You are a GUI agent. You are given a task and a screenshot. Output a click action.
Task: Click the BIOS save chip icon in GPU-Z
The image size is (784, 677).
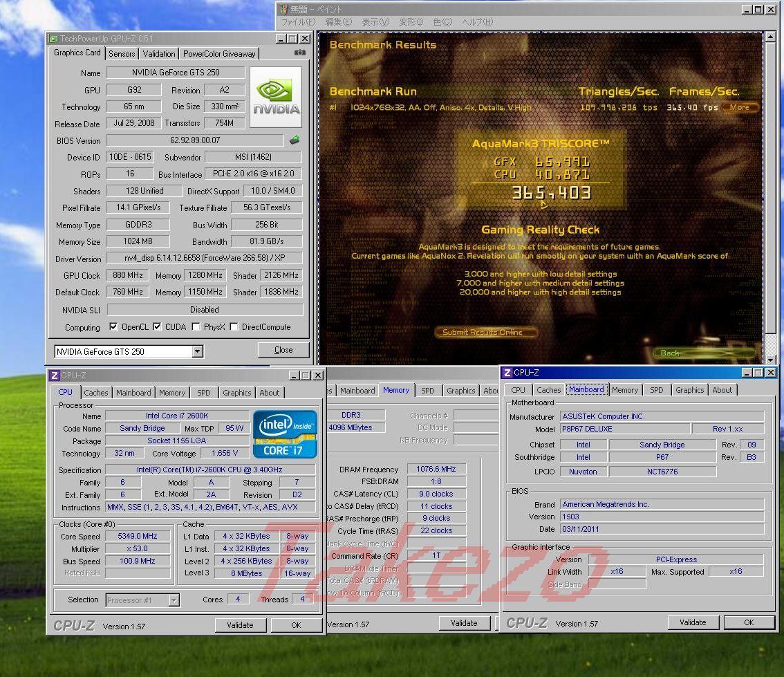[x=295, y=140]
